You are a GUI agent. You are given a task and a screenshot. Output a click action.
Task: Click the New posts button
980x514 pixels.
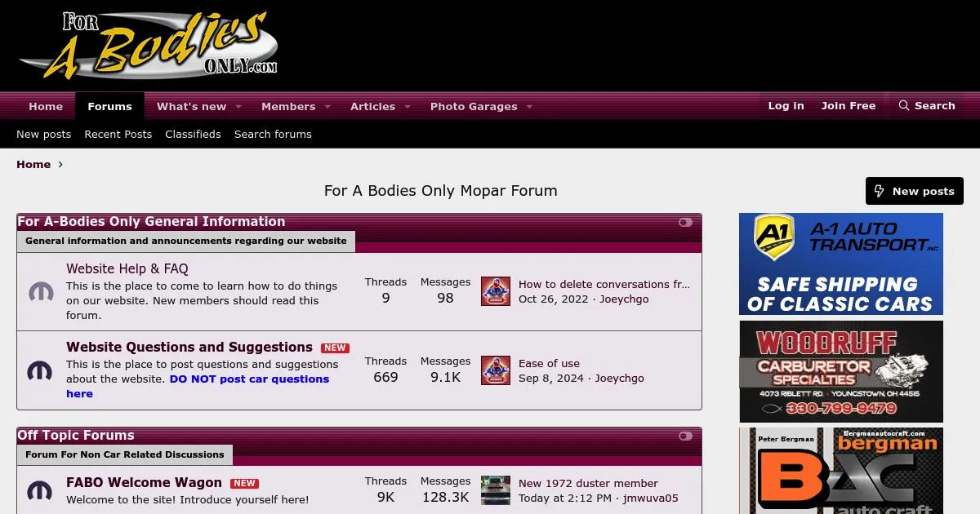click(915, 191)
